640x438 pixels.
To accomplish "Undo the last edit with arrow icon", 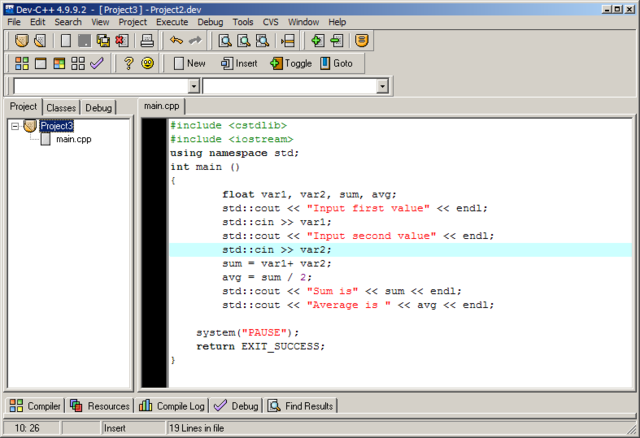I will tap(176, 40).
